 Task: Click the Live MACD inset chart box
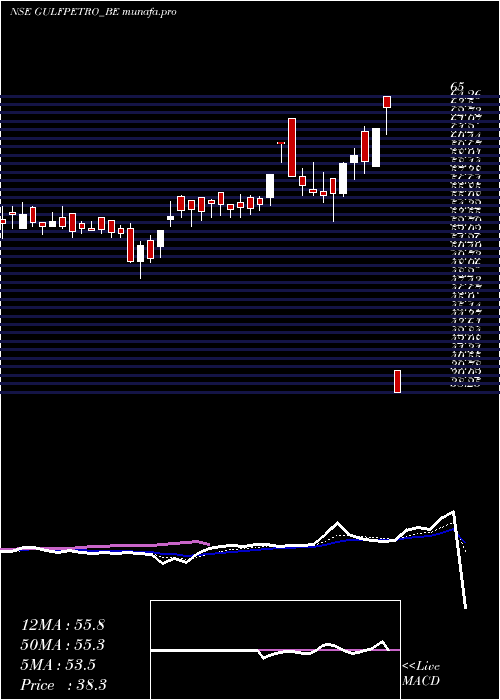pyautogui.click(x=275, y=650)
